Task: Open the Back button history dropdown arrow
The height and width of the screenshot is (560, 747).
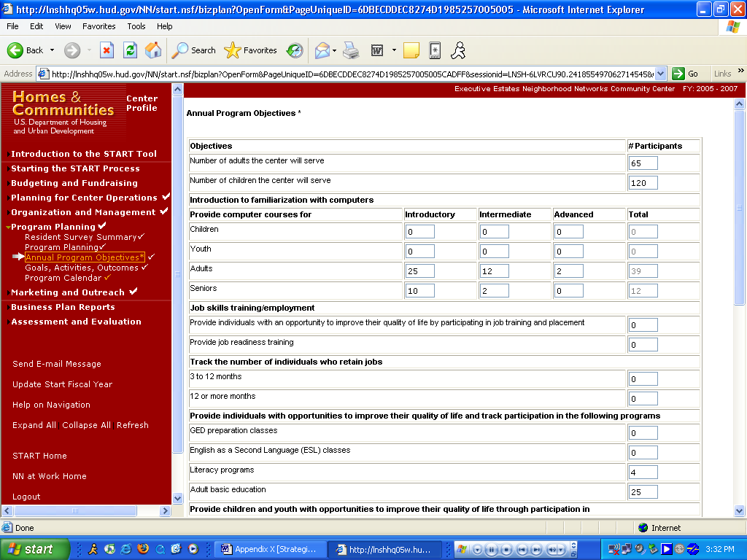Action: point(52,50)
